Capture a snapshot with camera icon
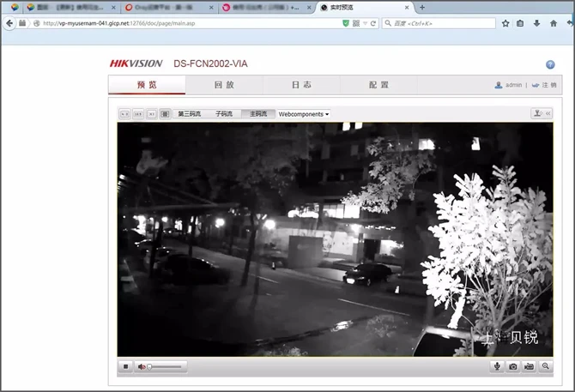 coord(513,366)
